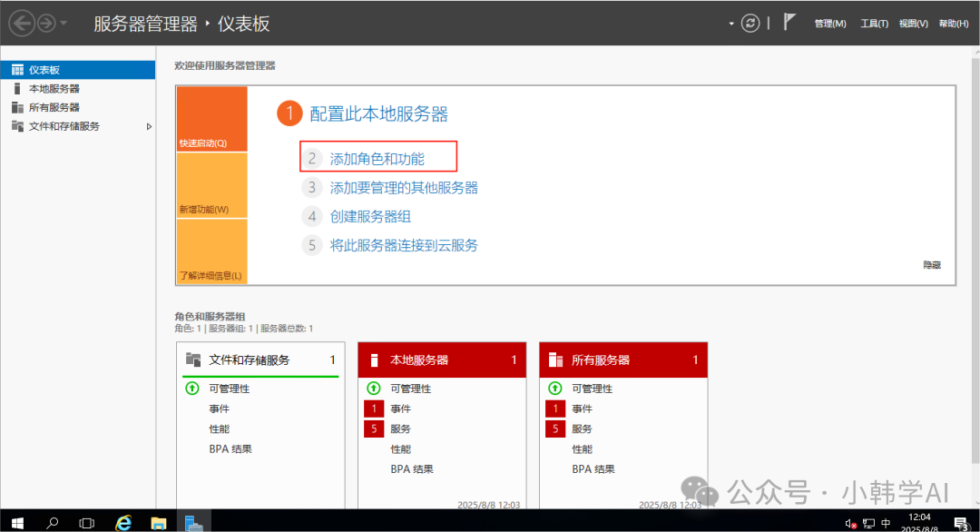Expand 文件和存储服务 sidebar arrow
Viewport: 980px width, 532px height.
point(149,126)
